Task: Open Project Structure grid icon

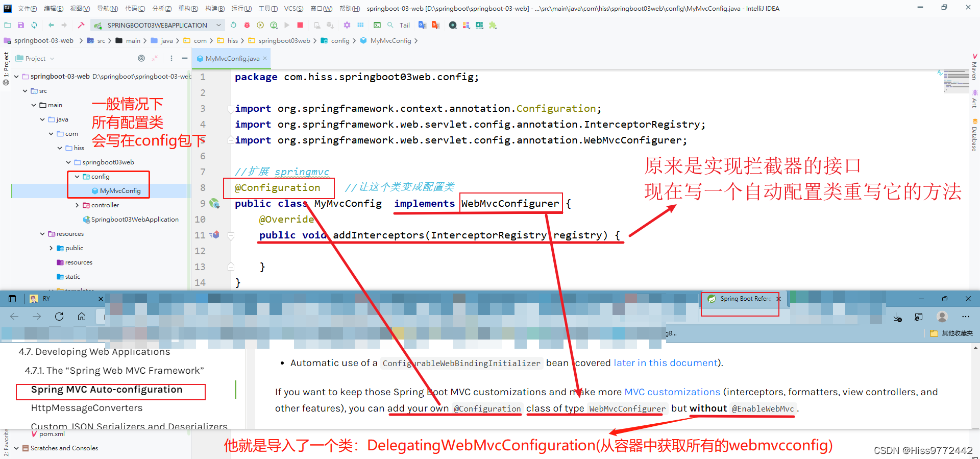Action: 360,25
